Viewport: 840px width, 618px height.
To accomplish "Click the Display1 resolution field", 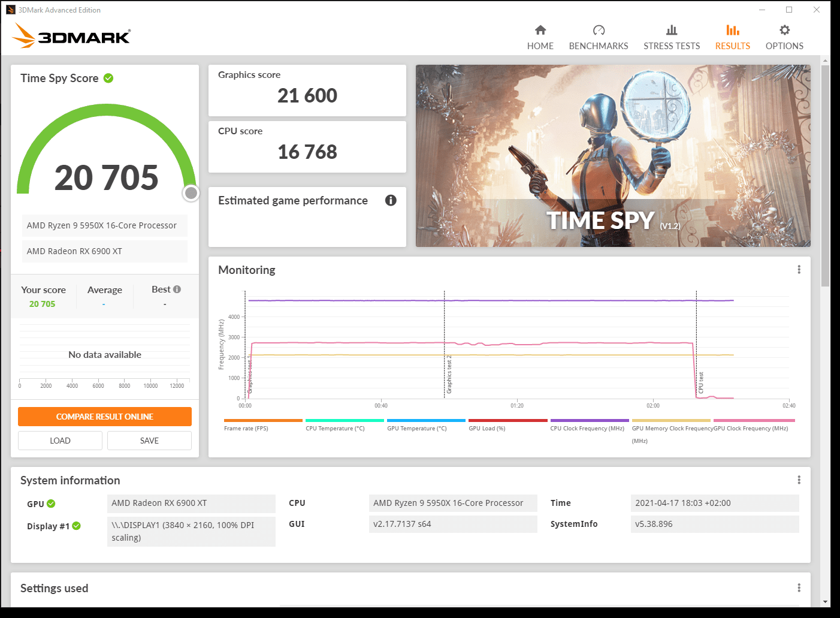I will coord(191,531).
